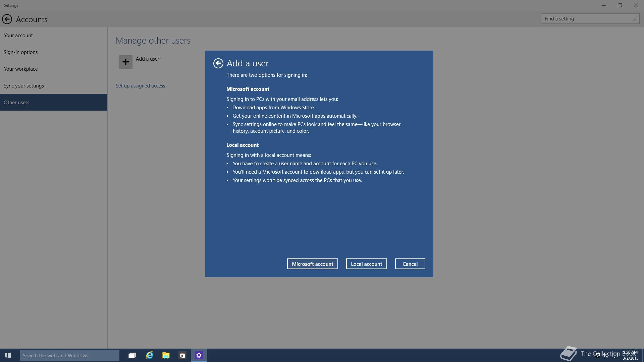The image size is (644, 362).
Task: Open File Explorer from taskbar
Action: click(166, 355)
